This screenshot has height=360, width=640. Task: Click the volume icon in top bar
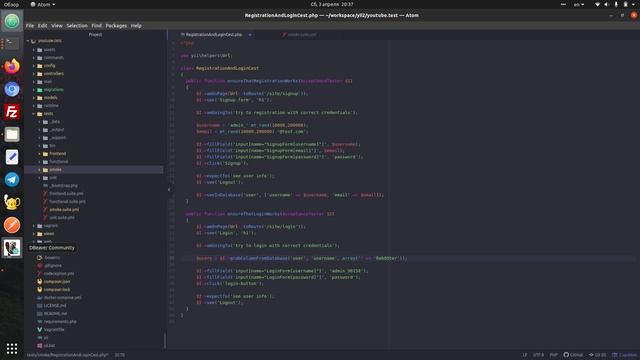[x=607, y=4]
